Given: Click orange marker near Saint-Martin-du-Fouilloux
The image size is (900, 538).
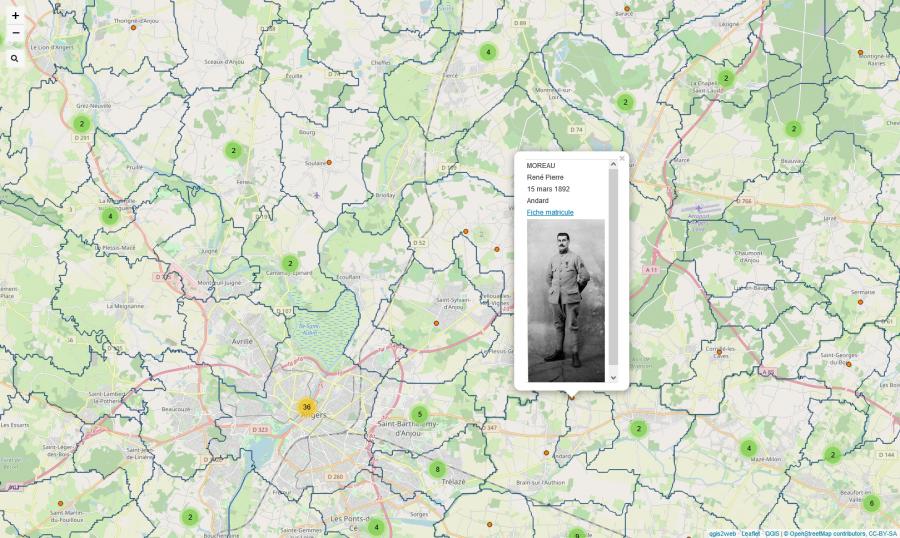Looking at the screenshot, I should pyautogui.click(x=60, y=504).
